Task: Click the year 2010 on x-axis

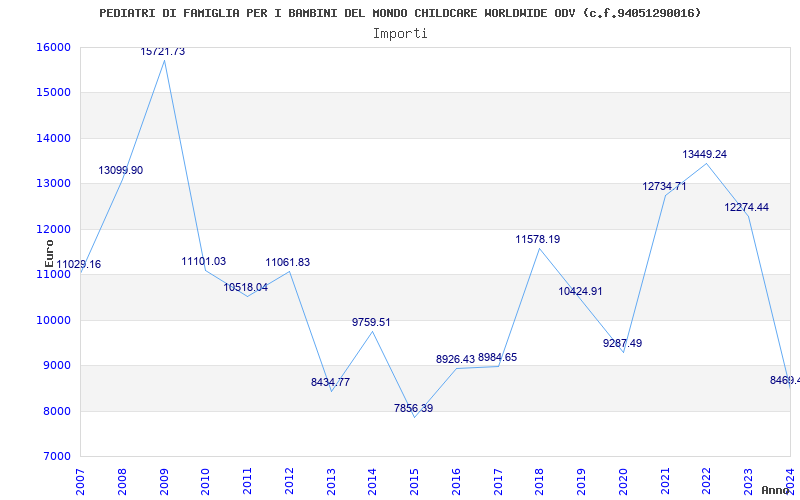Action: coord(206,481)
